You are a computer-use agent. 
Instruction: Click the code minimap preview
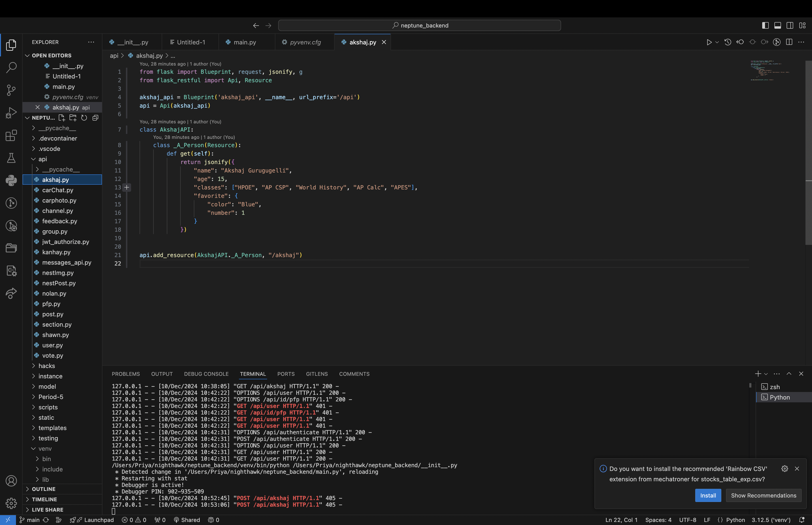coord(770,71)
